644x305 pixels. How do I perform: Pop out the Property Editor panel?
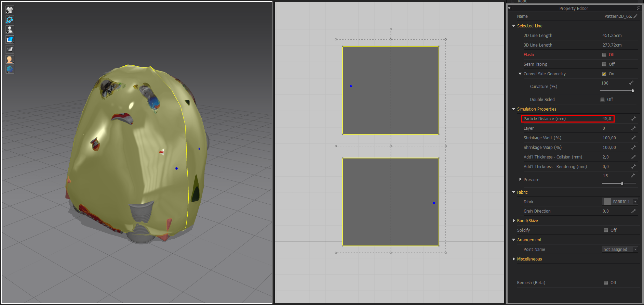point(639,8)
